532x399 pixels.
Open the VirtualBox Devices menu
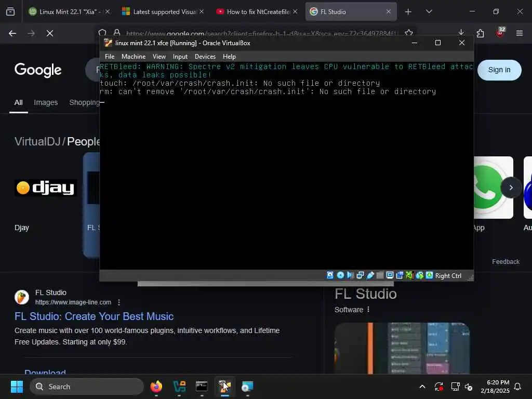point(205,57)
